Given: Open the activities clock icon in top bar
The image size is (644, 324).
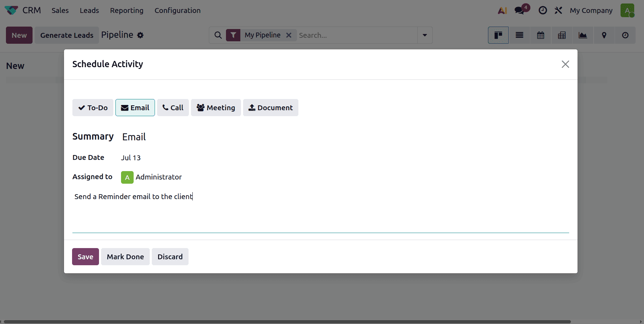Looking at the screenshot, I should (x=543, y=10).
